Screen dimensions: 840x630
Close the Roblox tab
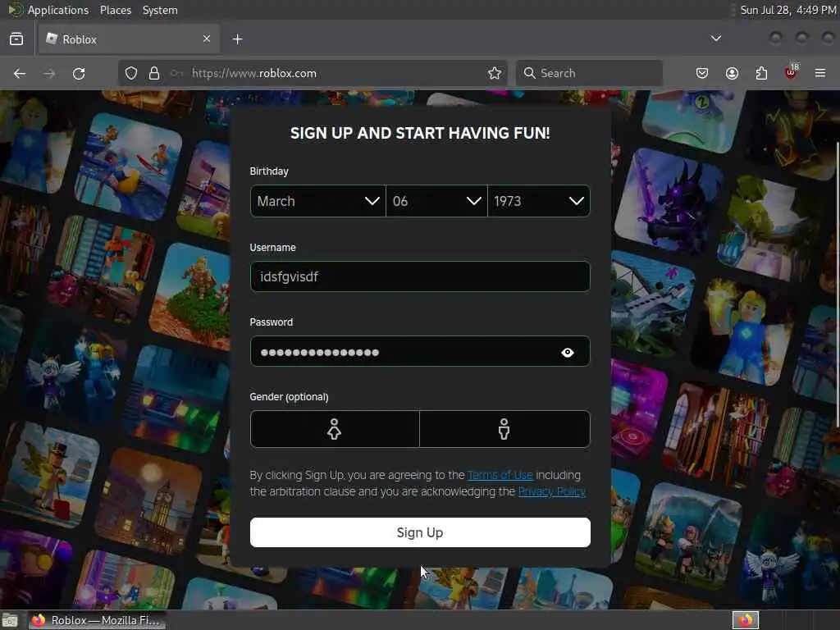click(207, 39)
